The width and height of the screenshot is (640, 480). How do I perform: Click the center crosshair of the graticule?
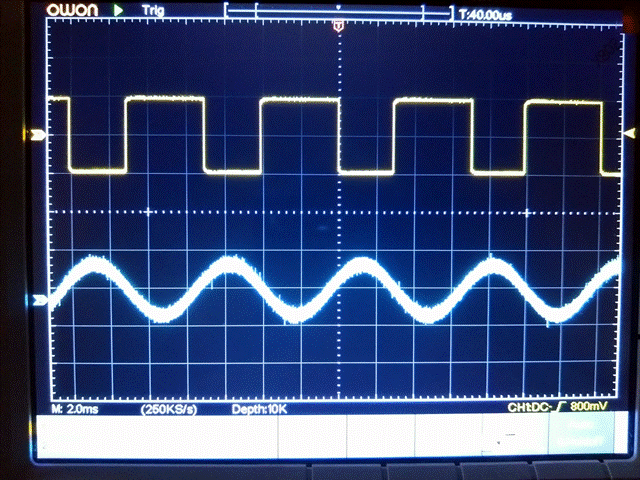(x=338, y=212)
